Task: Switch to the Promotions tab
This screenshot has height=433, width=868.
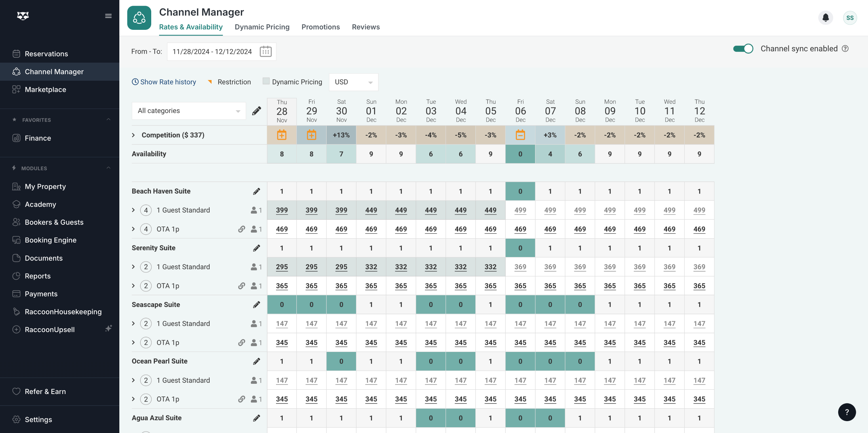Action: click(320, 27)
